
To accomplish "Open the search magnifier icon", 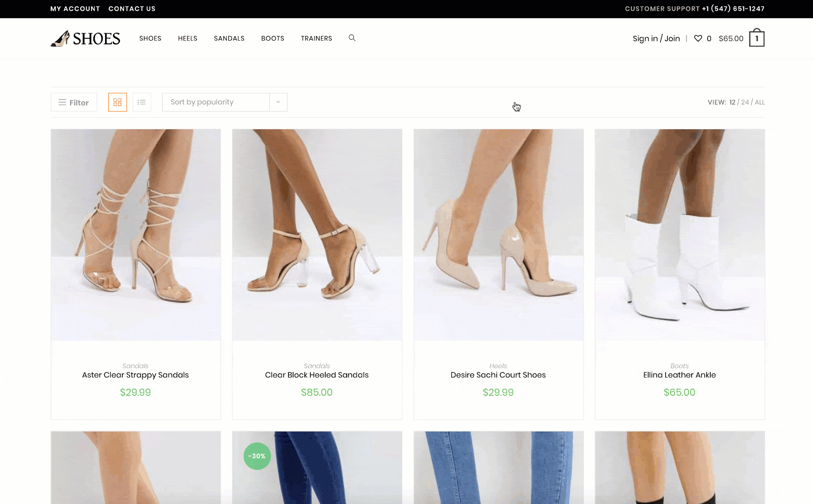I will 352,38.
